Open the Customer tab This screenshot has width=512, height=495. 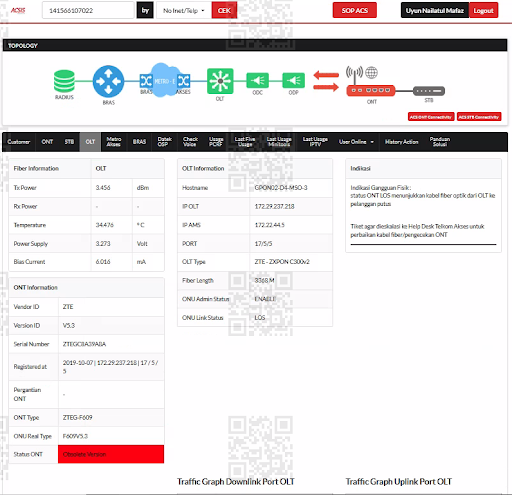tap(19, 142)
